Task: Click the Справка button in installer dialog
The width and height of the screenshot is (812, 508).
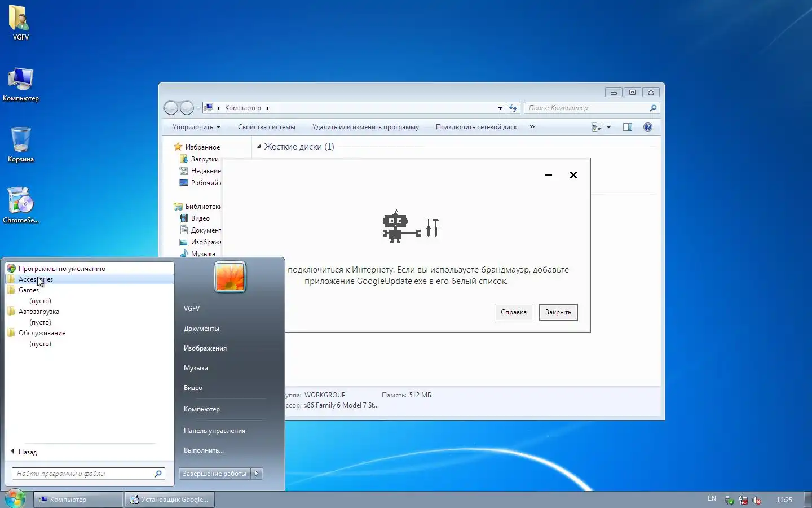Action: click(x=514, y=312)
